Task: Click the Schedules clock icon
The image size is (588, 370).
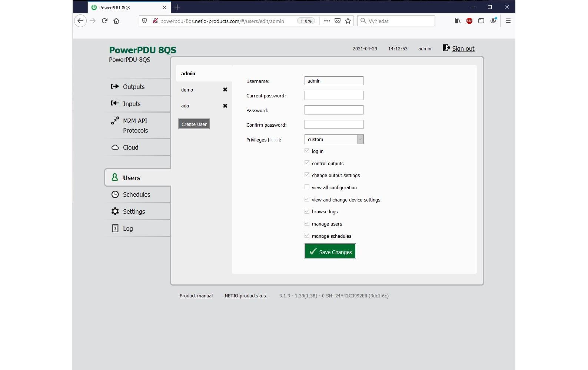Action: 115,194
